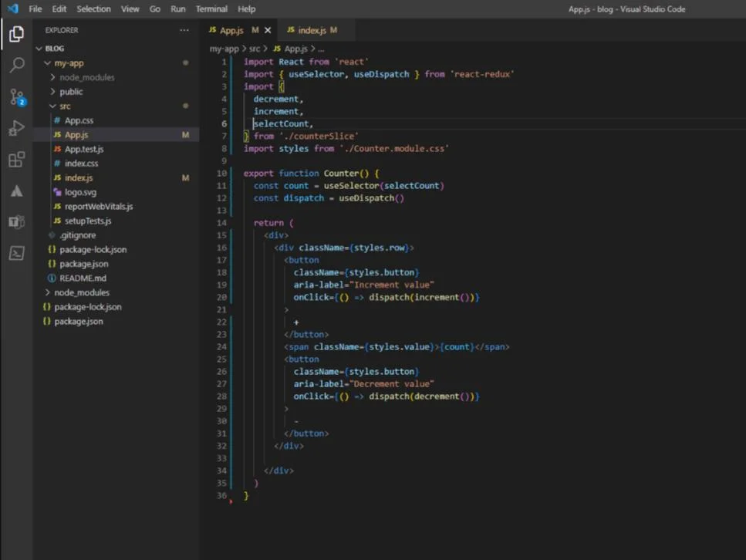Open the View menu
This screenshot has width=746, height=560.
tap(130, 8)
